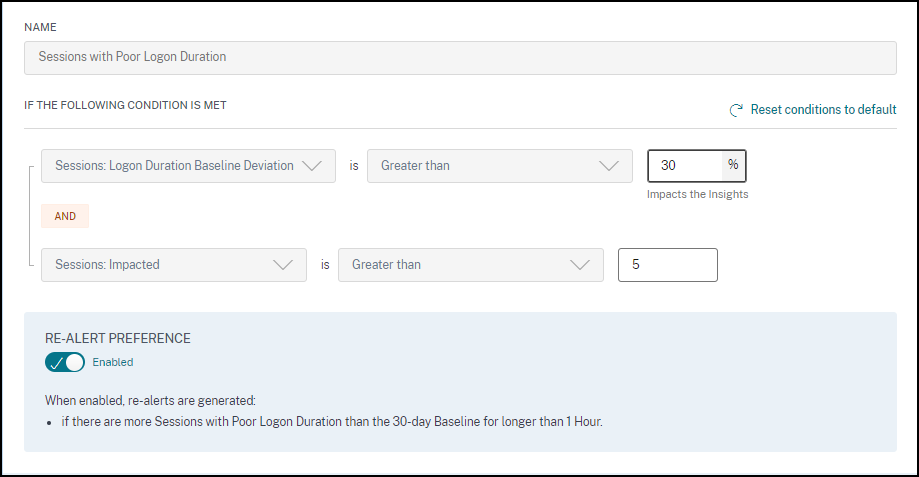Click the Impacts the Insights note

tap(697, 194)
